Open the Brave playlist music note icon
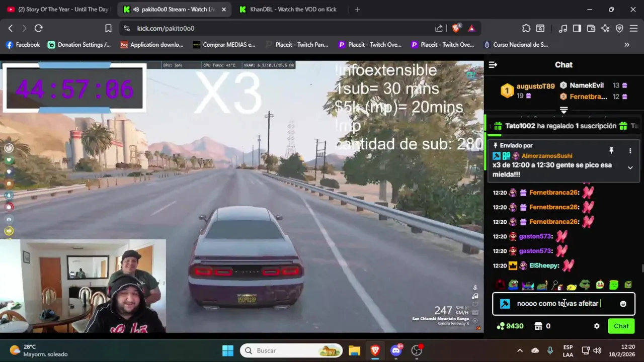Viewport: 644px width, 362px height. coord(563,29)
